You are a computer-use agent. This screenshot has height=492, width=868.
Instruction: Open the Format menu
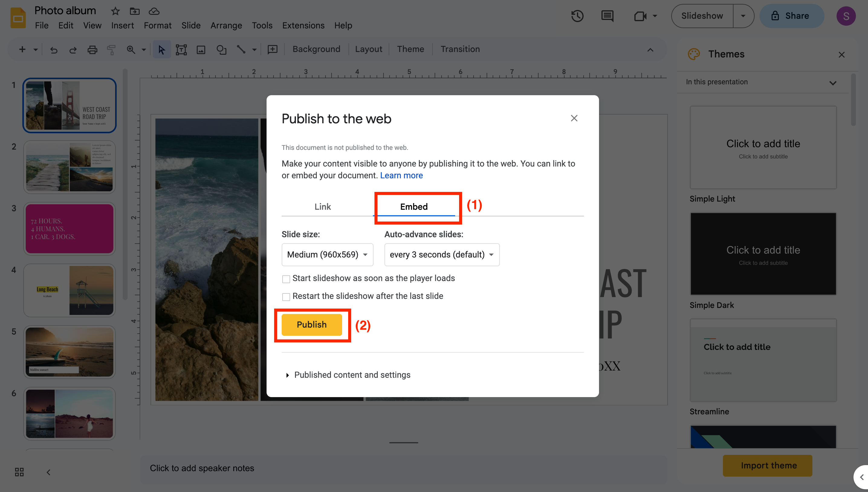click(157, 25)
